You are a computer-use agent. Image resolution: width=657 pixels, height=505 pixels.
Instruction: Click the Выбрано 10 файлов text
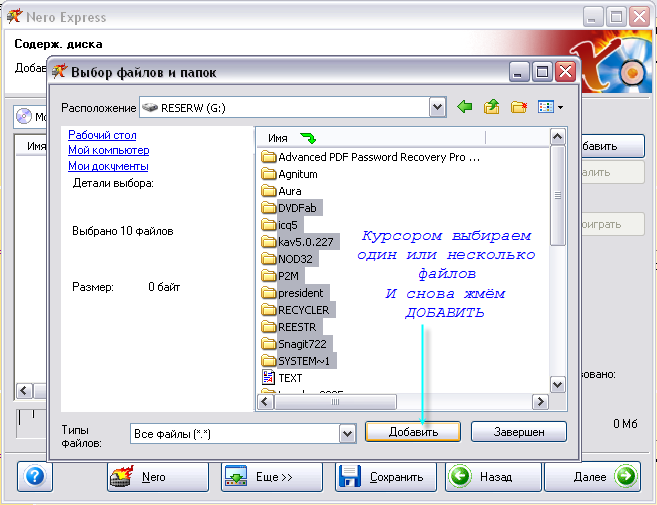click(122, 231)
